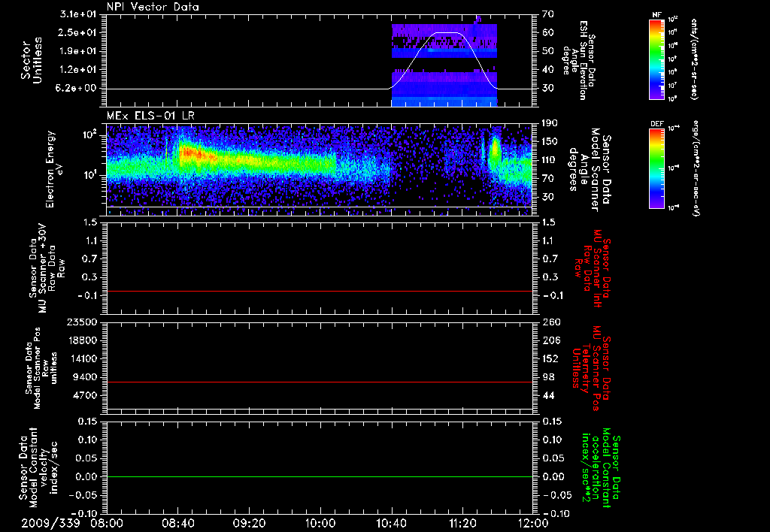Click the '08:40' time tick label

click(178, 524)
